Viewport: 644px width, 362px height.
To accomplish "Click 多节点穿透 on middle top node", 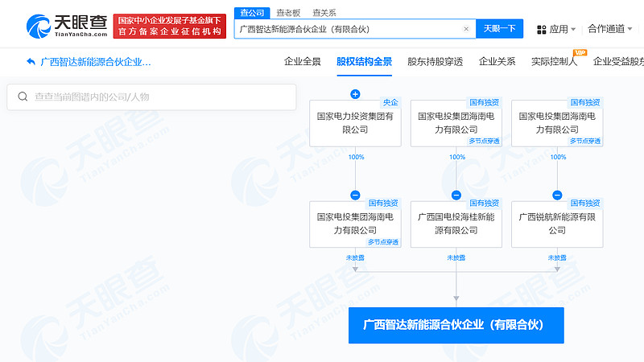I will [485, 142].
